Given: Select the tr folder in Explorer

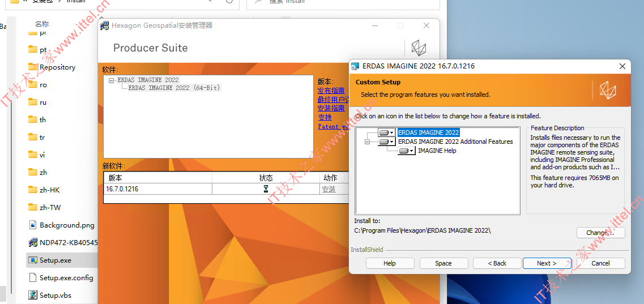Looking at the screenshot, I should 42,137.
